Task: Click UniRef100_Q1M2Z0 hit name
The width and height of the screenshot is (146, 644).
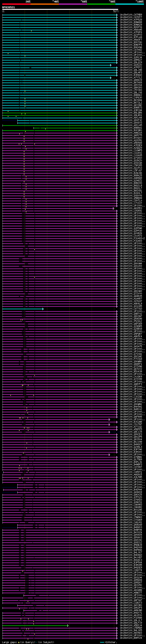Action: (x=131, y=65)
